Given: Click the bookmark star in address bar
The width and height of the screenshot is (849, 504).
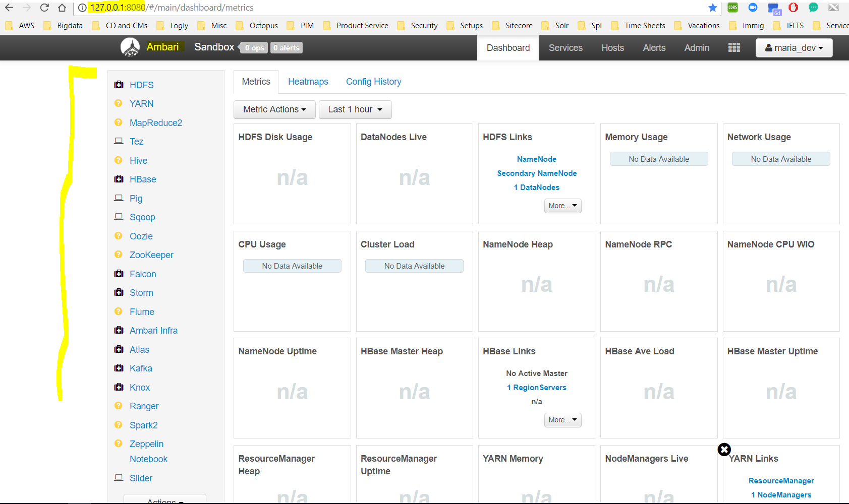Looking at the screenshot, I should click(712, 8).
